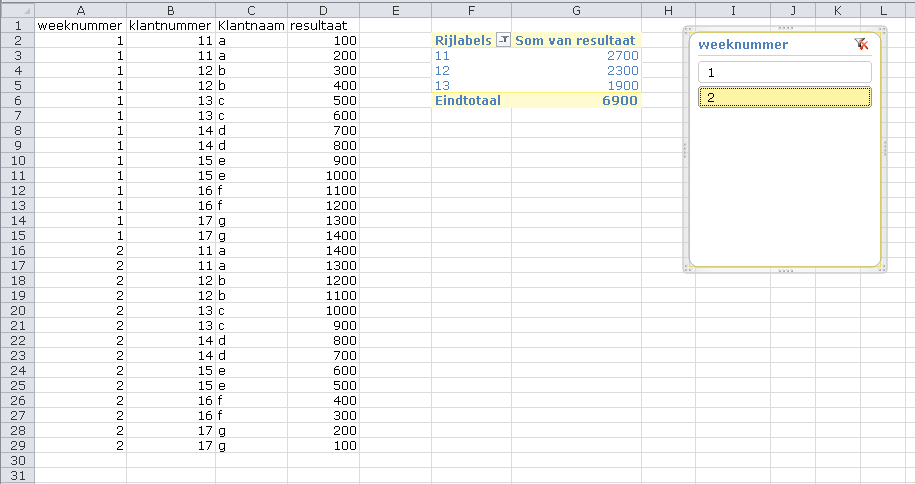Select cell D2 with value 100
915x484 pixels.
point(323,41)
